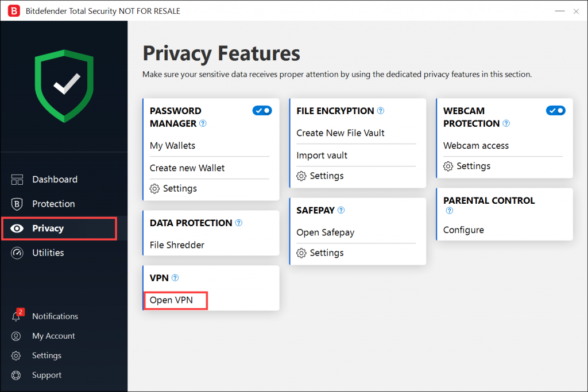Open Notifications bell with badge

(x=17, y=316)
